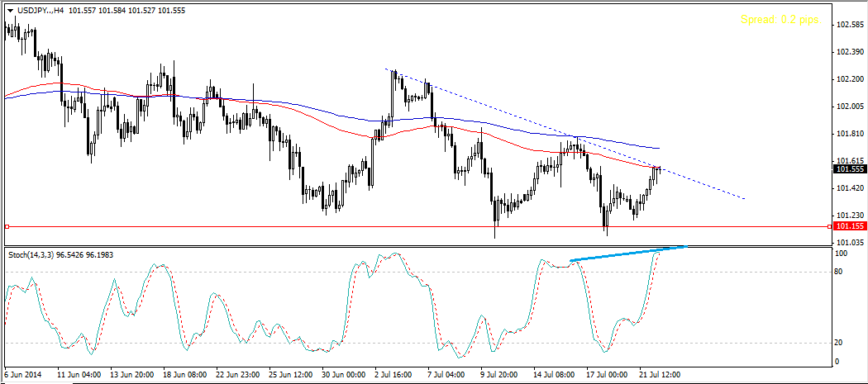Viewport: 868px width, 384px height.
Task: Click the OHLC values 101.557 101.584 101.527 101.555
Action: [x=128, y=11]
